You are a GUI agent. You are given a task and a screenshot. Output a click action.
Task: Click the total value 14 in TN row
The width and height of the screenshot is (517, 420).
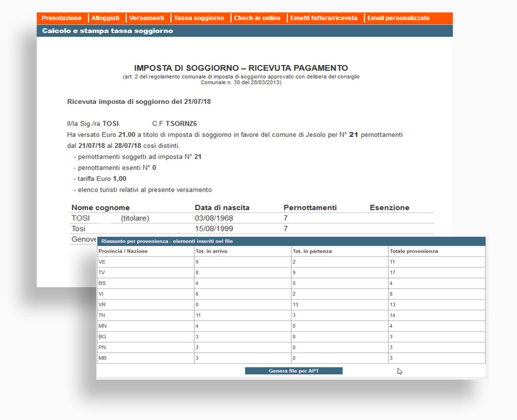coord(392,316)
